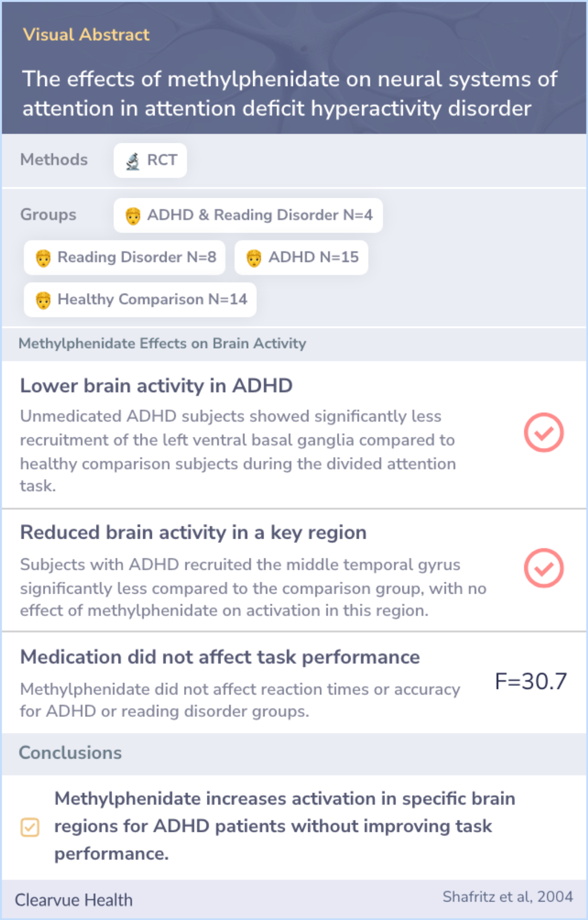588x920 pixels.
Task: Click the Visual Abstract header label
Action: click(86, 35)
